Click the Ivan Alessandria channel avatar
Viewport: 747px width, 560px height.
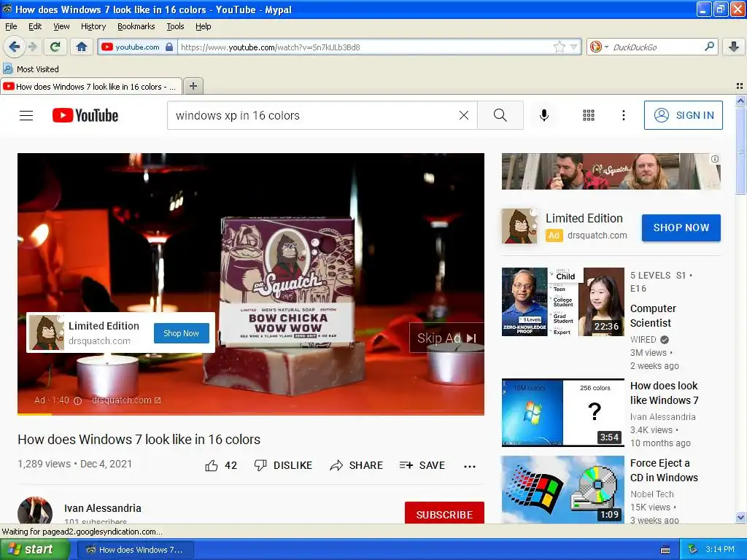point(35,510)
